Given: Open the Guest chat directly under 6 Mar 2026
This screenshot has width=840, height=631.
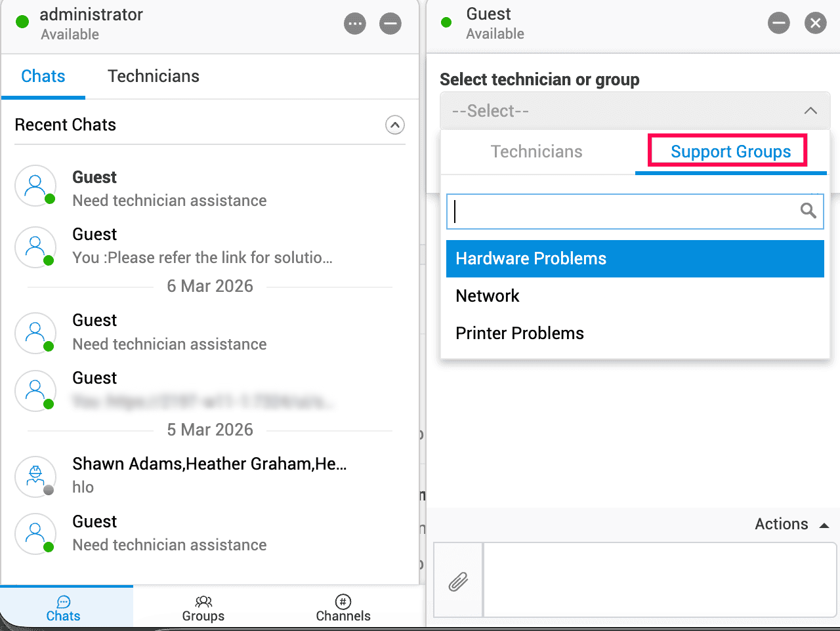Looking at the screenshot, I should tap(210, 332).
